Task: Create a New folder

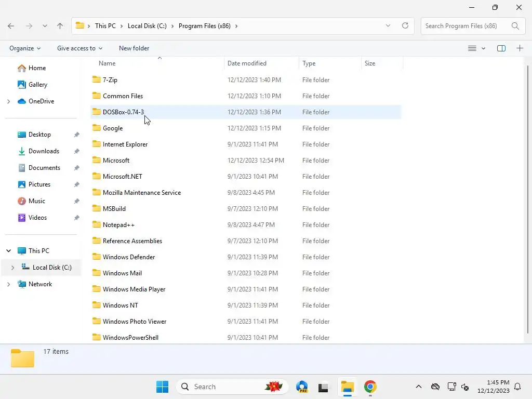Action: click(x=134, y=48)
